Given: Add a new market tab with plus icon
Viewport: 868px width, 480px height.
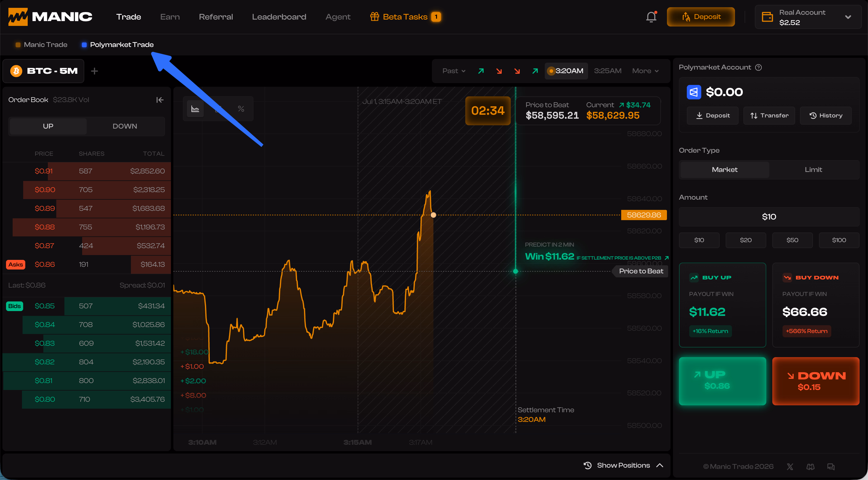Looking at the screenshot, I should (x=95, y=71).
